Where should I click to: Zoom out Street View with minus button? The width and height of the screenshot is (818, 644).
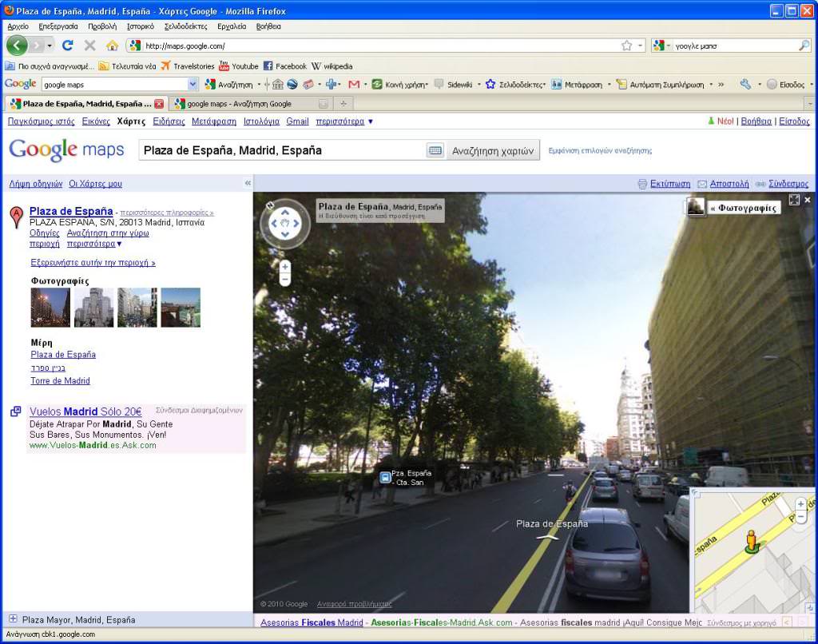tap(285, 280)
